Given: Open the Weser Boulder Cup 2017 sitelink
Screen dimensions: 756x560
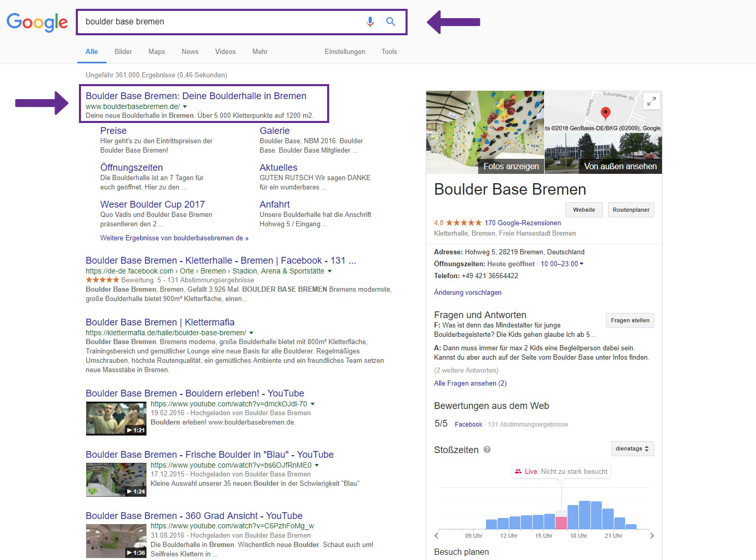Looking at the screenshot, I should 152,204.
